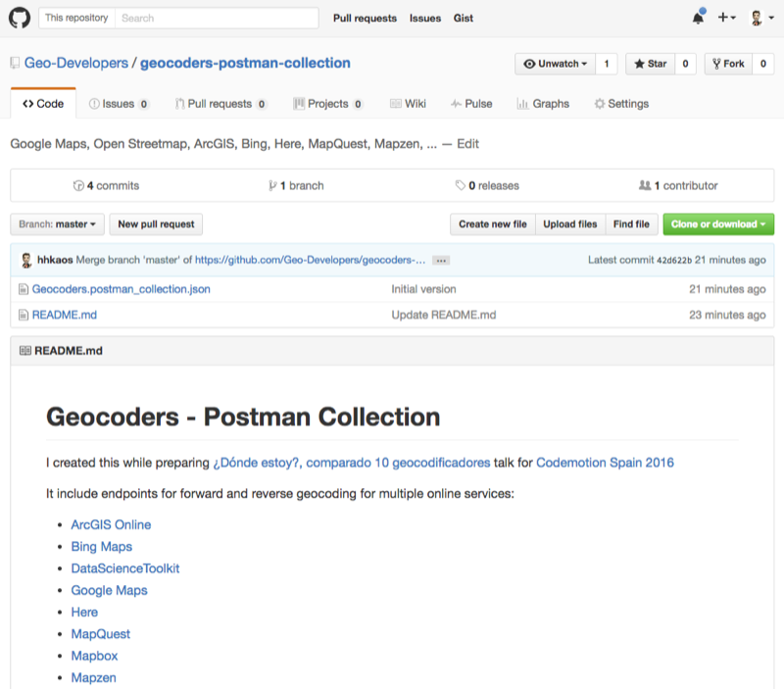Click the branch icon next to 1 branch
Image resolution: width=784 pixels, height=689 pixels.
pos(272,185)
